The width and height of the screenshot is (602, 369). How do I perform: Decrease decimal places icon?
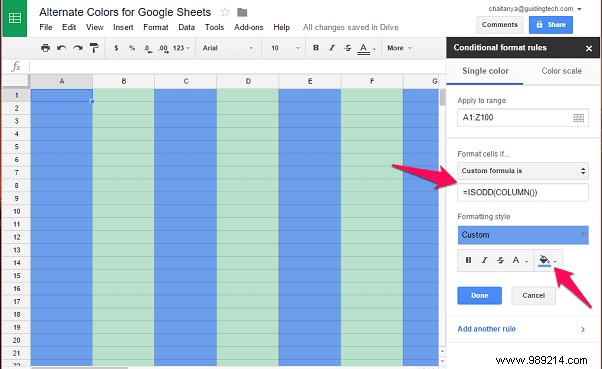tap(148, 48)
